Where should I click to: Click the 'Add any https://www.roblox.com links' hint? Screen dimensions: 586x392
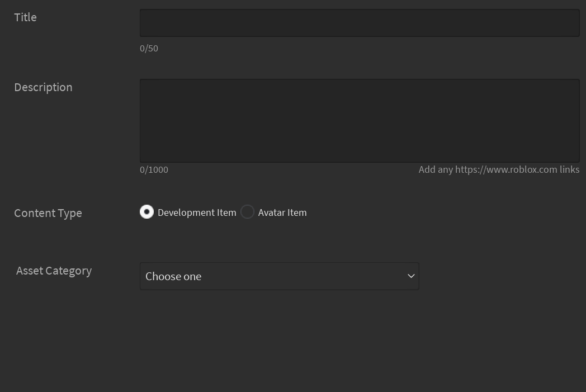click(x=499, y=169)
